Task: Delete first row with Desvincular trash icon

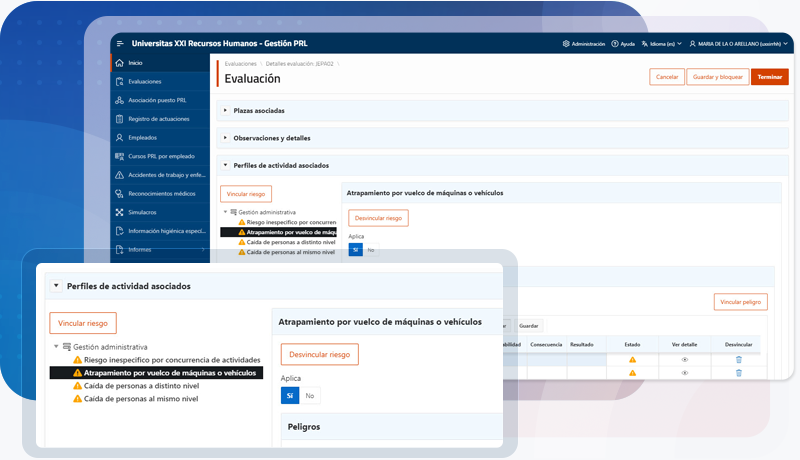Action: tap(739, 359)
